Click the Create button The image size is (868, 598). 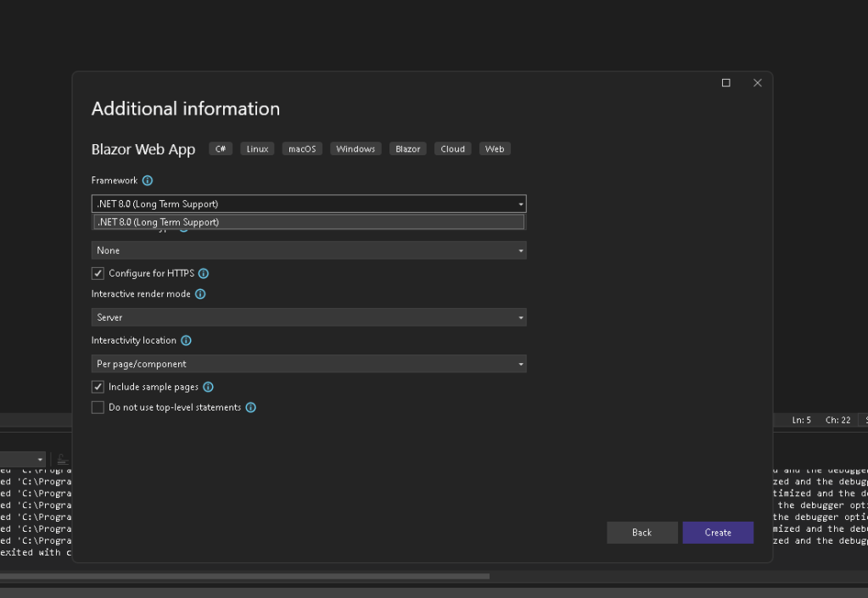point(718,533)
